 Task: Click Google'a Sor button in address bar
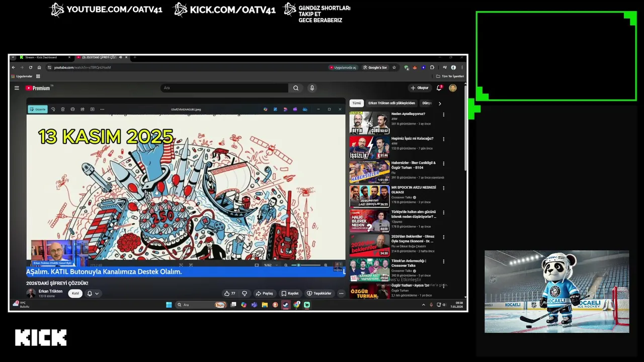click(x=375, y=67)
